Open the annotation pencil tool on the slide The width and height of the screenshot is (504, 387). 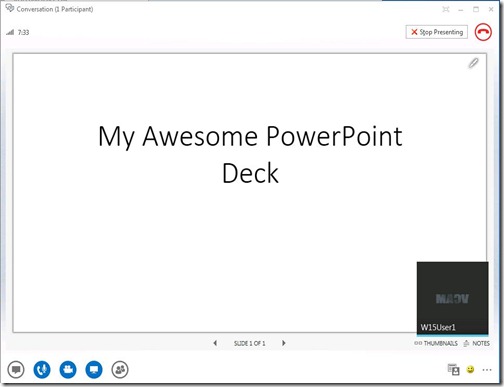[x=473, y=63]
